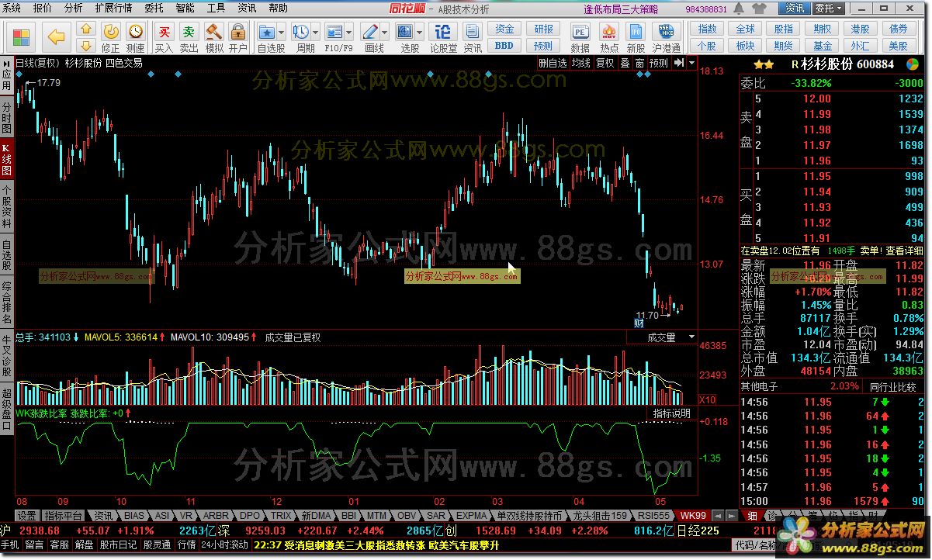Select the TRIX indicator tab
The height and width of the screenshot is (560, 932).
281,515
